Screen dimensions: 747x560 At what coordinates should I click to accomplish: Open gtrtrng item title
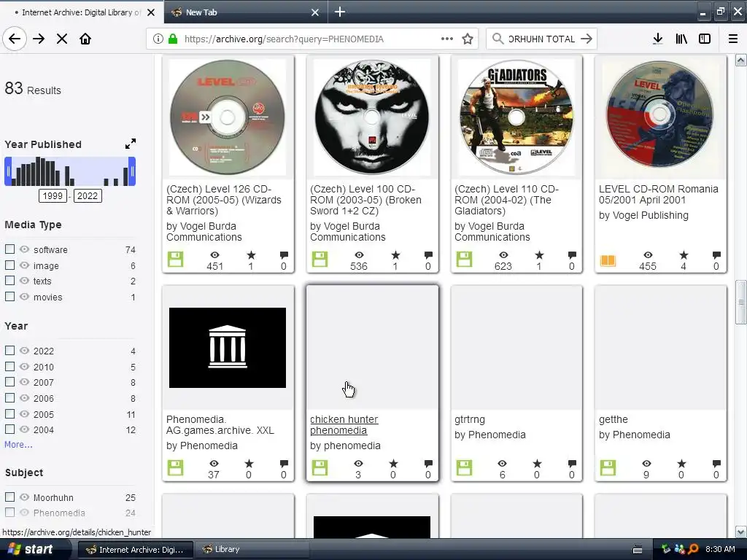coord(470,419)
